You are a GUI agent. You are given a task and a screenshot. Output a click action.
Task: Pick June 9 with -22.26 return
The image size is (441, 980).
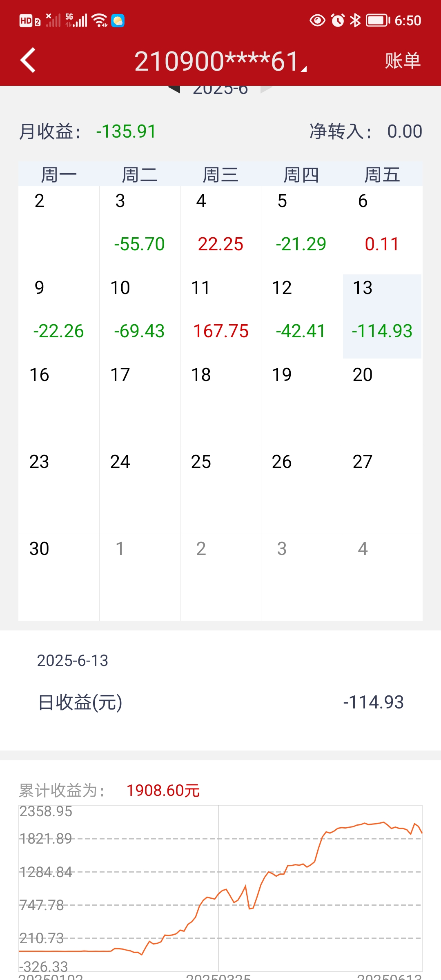click(59, 316)
